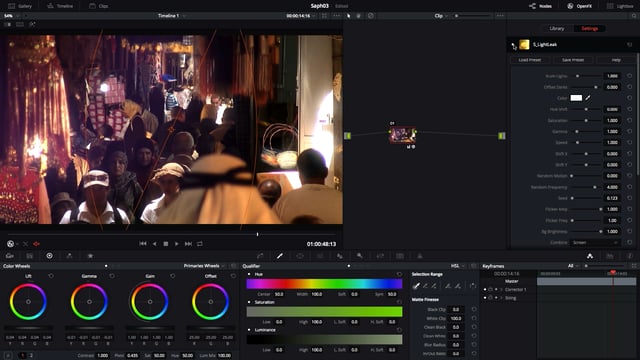The image size is (640, 360).
Task: Open the Camera Raw palette
Action: [10, 256]
